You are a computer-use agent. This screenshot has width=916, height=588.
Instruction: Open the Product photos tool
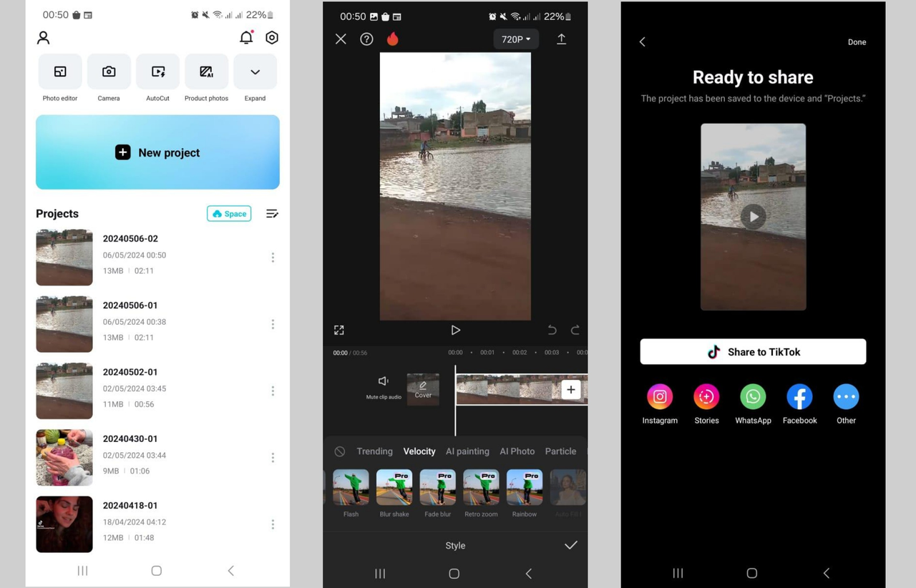[x=206, y=72]
